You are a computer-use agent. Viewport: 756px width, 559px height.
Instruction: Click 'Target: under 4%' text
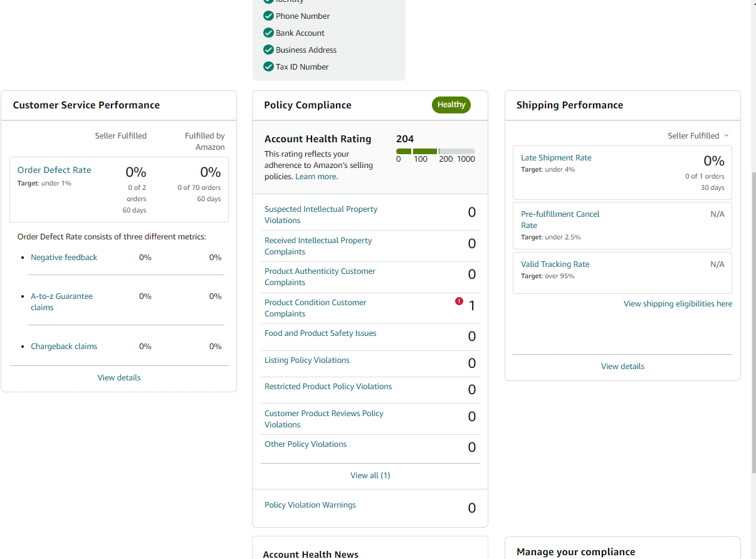coord(548,169)
